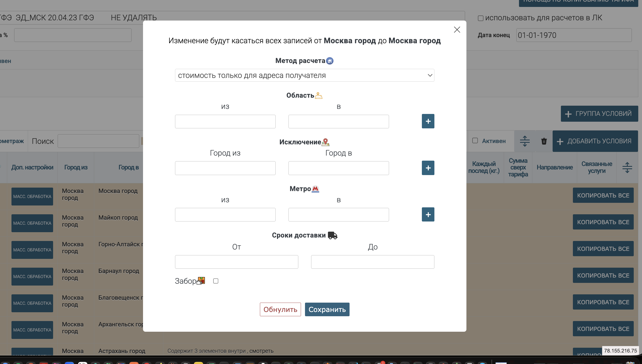Click the package icon next to Забор
This screenshot has width=642, height=364.
pyautogui.click(x=201, y=281)
